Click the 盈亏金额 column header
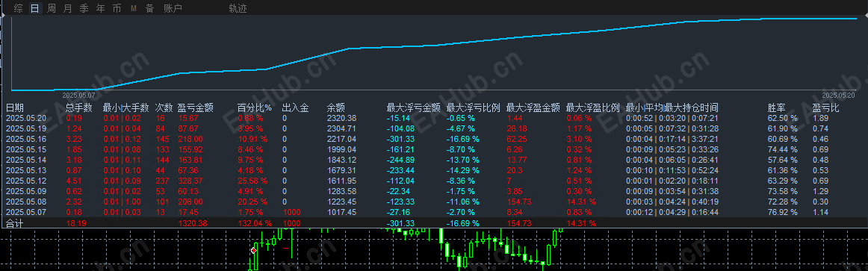This screenshot has width=868, height=271. [x=196, y=108]
